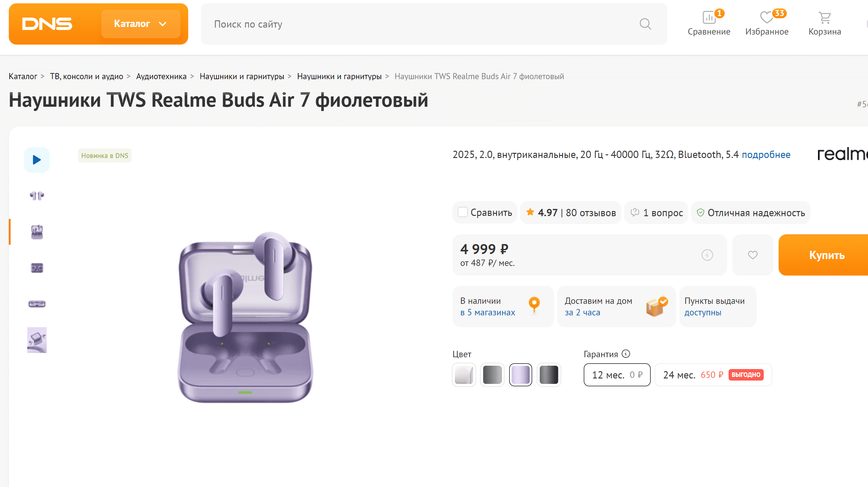Screen dimensions: 868x487
Task: Expand specs via подробнее link
Action: [x=766, y=155]
